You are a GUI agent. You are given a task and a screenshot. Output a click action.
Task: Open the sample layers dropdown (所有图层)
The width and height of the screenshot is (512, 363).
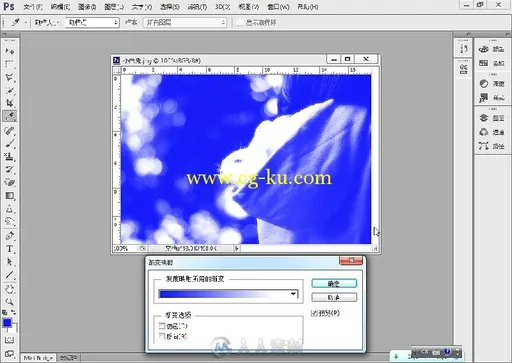(185, 23)
